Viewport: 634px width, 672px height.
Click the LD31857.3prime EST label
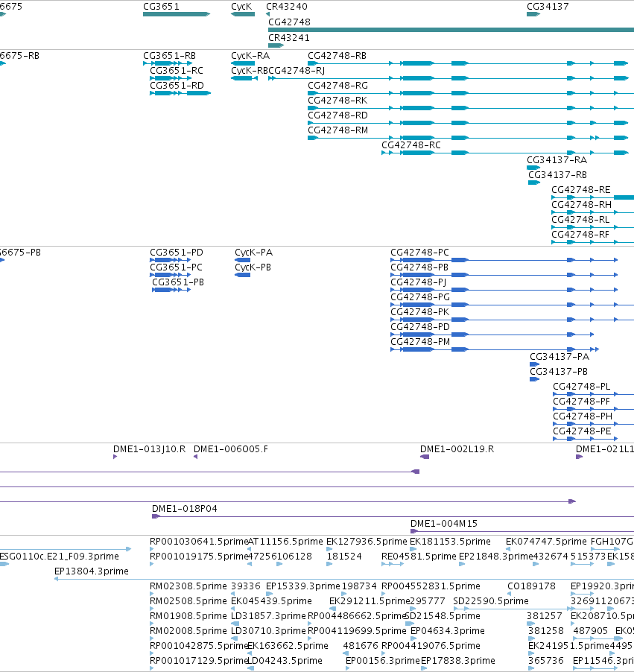268,616
